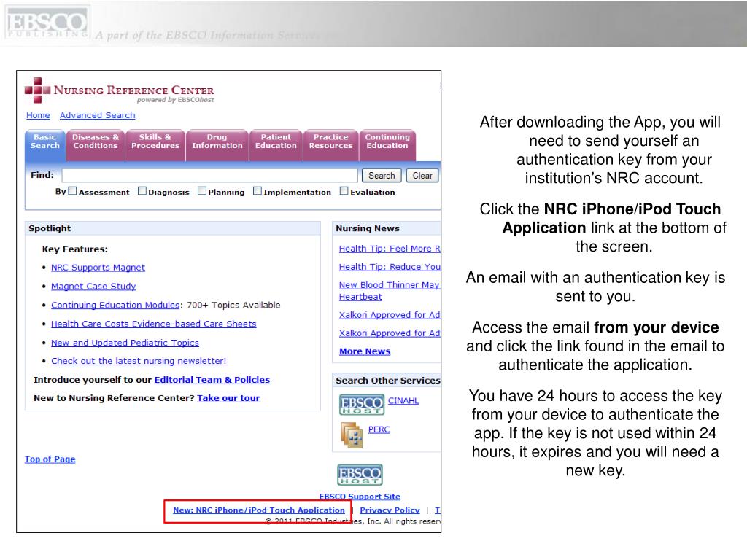Viewport: 747px width, 560px height.
Task: Open the Diseases & Conditions tab
Action: [x=96, y=145]
